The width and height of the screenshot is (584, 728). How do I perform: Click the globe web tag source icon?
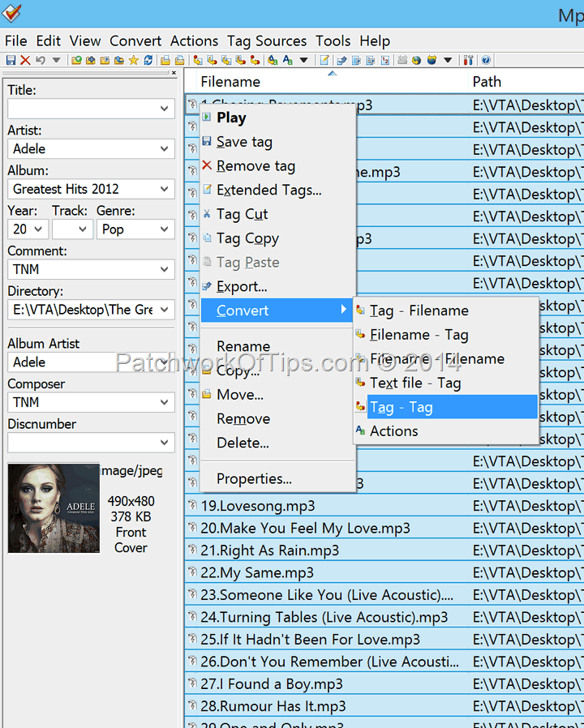pos(417,60)
